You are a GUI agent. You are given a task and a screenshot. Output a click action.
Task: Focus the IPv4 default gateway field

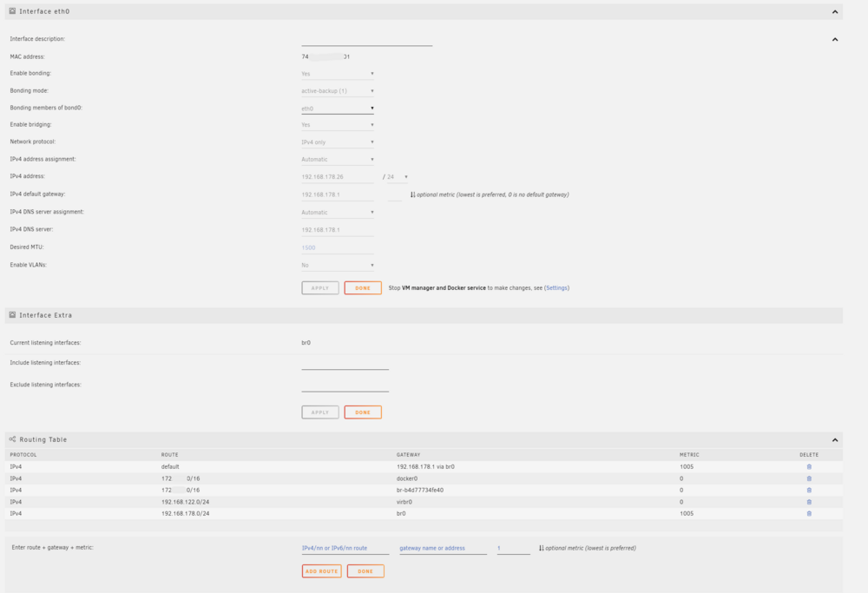[338, 194]
